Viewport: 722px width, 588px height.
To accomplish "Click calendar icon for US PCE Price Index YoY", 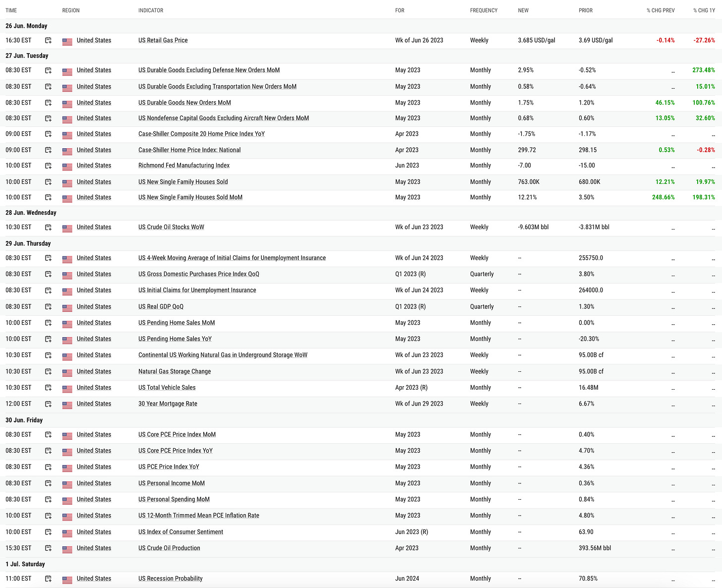I will 48,467.
